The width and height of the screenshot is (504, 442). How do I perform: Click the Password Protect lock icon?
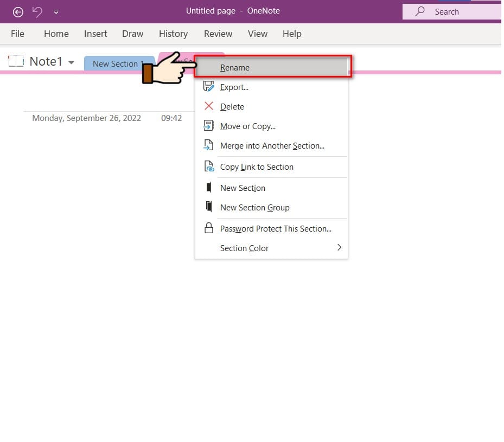click(x=209, y=228)
